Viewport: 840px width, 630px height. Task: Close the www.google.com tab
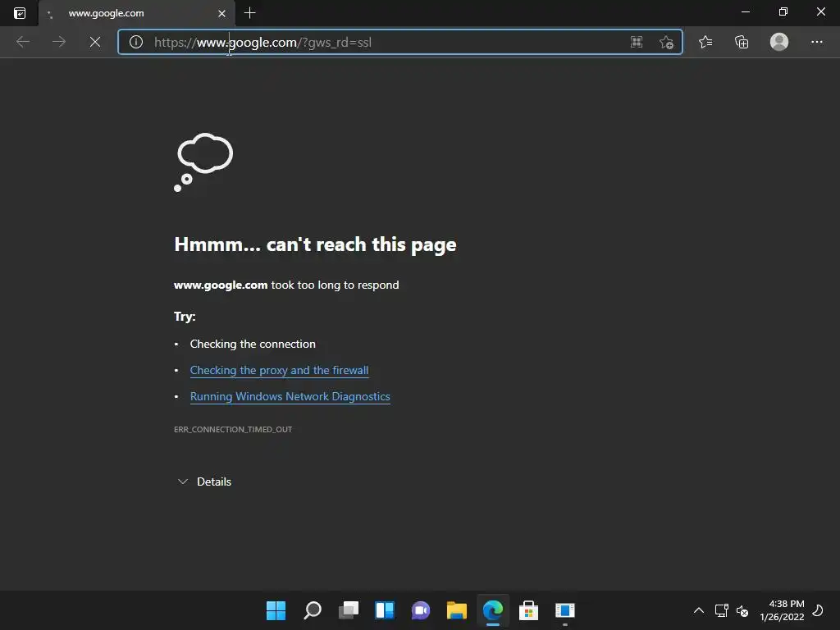(x=221, y=13)
